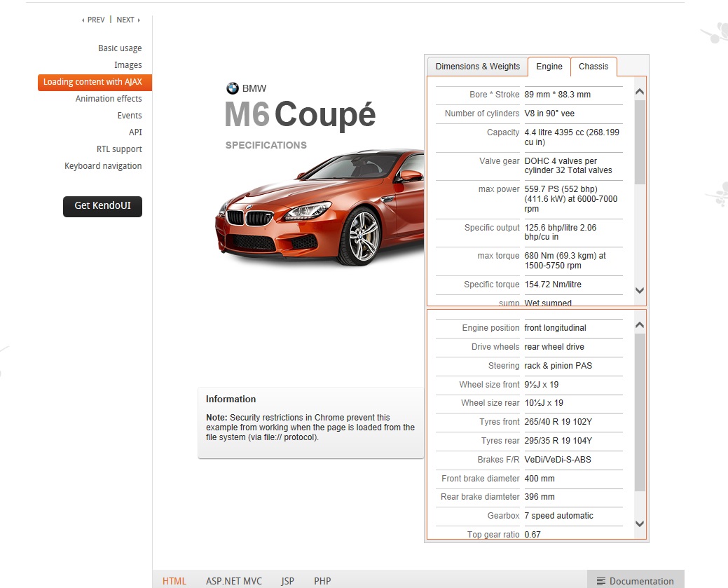Open Basic usage example
Screen dimensions: 728x588
pyautogui.click(x=120, y=48)
